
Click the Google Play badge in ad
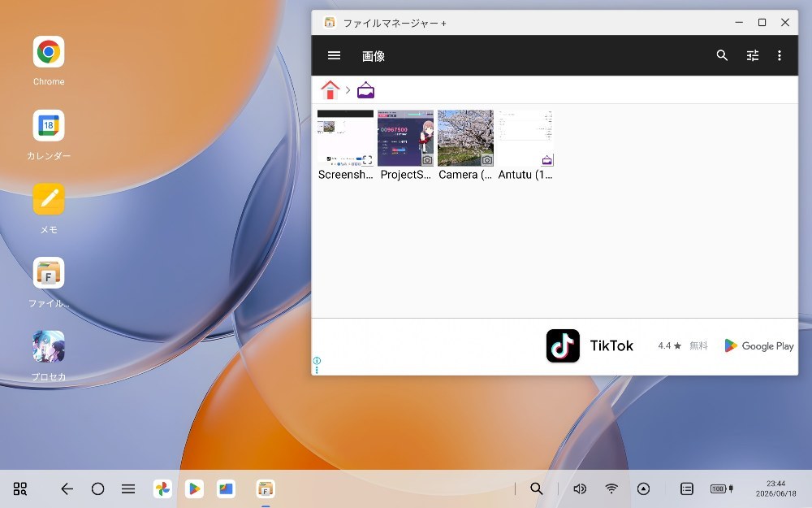758,345
